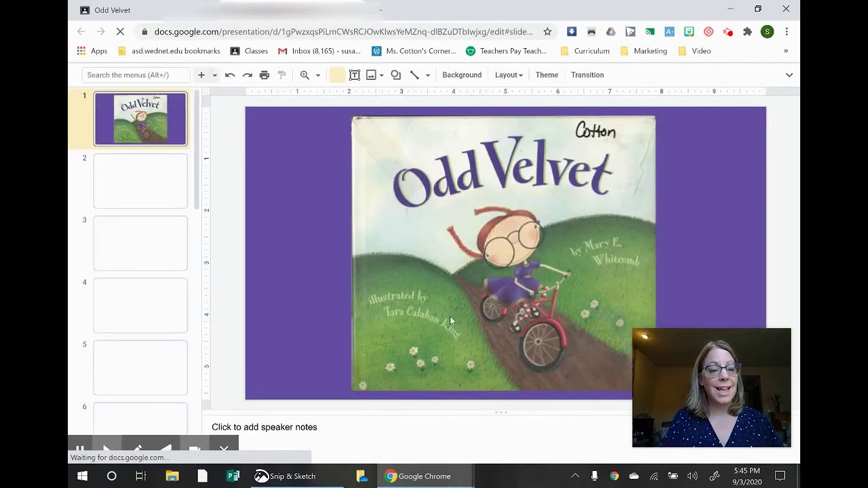Open the new slide layout dropdown arrow
868x488 pixels.
214,75
